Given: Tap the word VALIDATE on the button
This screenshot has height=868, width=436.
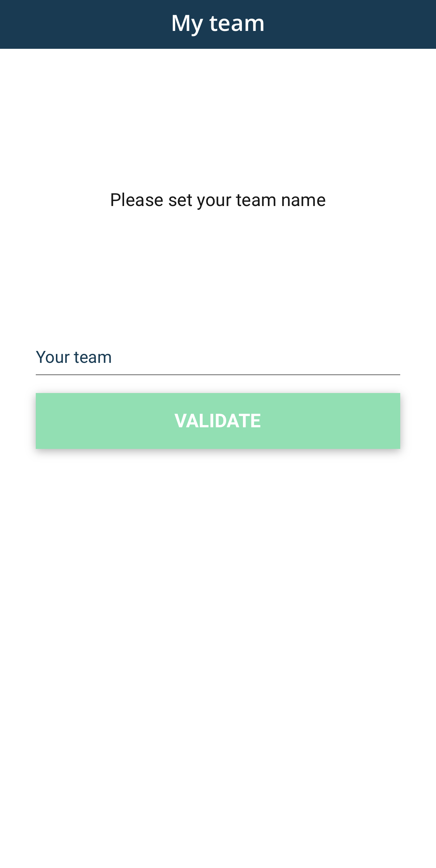Looking at the screenshot, I should point(218,421).
